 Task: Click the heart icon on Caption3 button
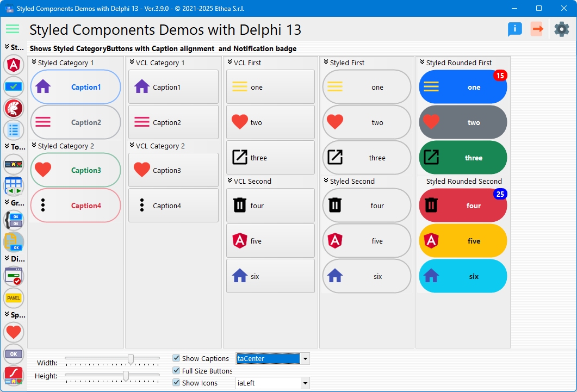pyautogui.click(x=44, y=170)
